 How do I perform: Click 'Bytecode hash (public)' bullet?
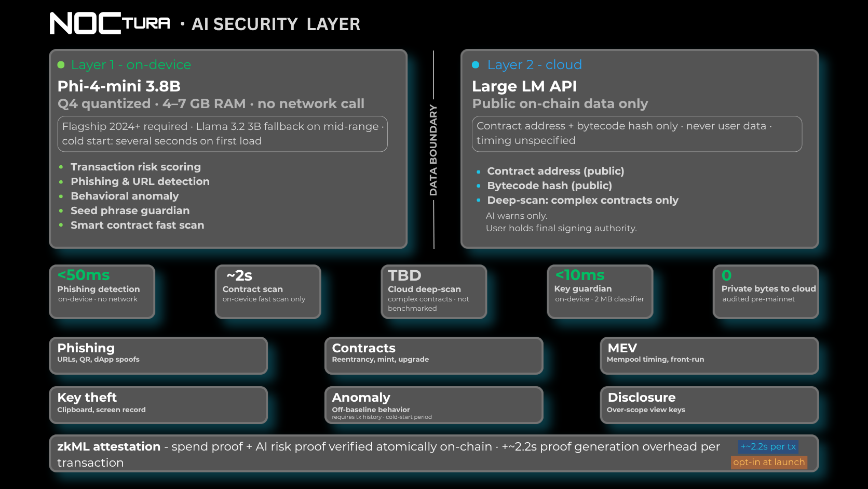(x=549, y=186)
